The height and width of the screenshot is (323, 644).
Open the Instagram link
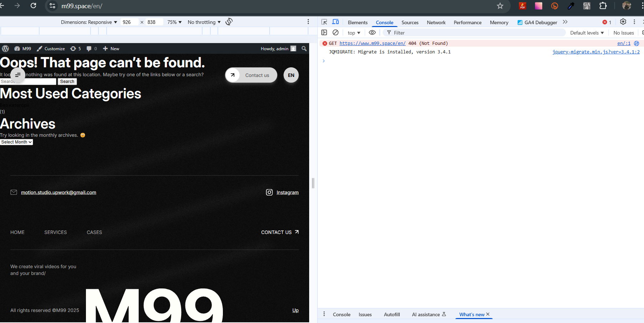click(x=287, y=192)
